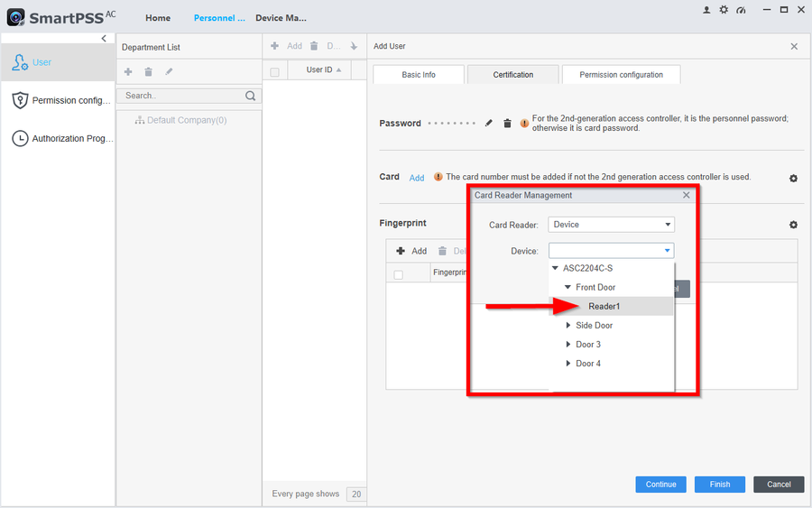
Task: Open Card settings gear icon
Action: coord(793,179)
